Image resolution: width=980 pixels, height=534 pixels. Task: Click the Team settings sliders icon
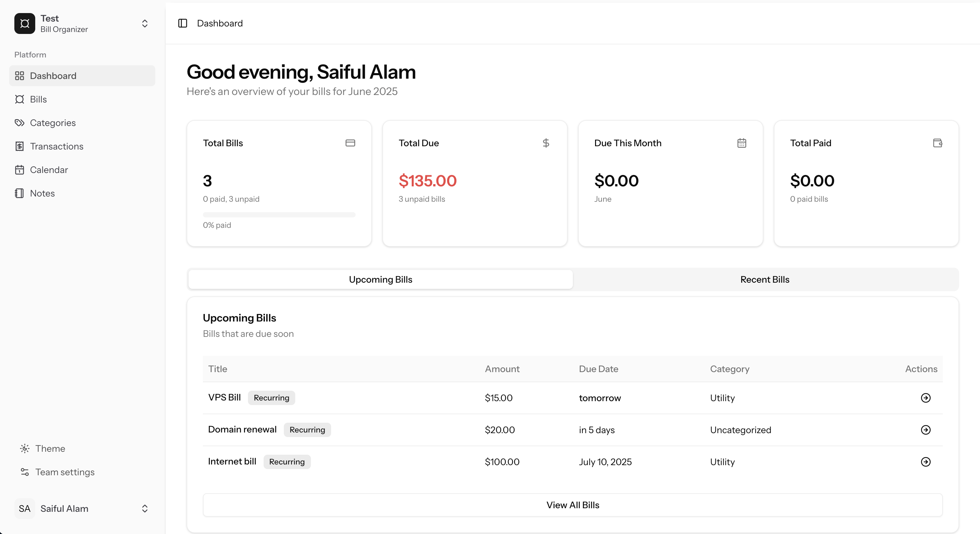25,472
